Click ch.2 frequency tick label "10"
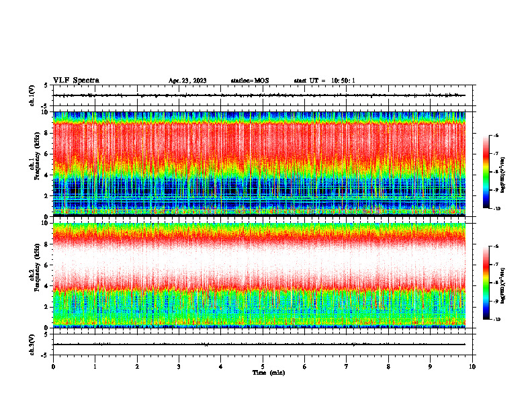The height and width of the screenshot is (411, 532). coord(46,223)
